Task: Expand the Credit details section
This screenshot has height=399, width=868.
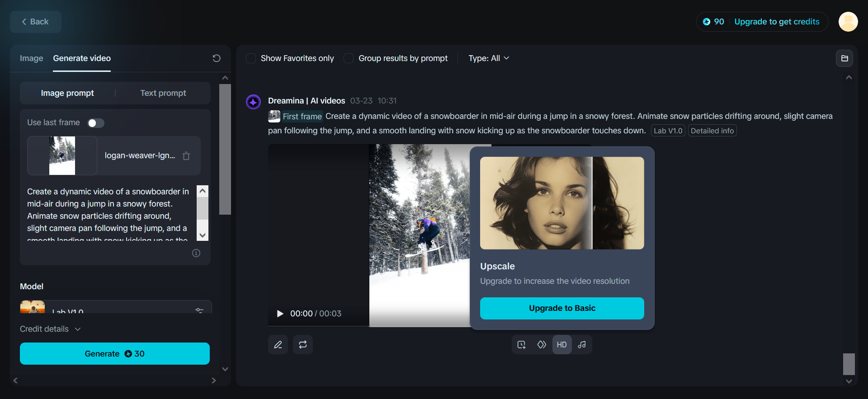Action: 50,329
